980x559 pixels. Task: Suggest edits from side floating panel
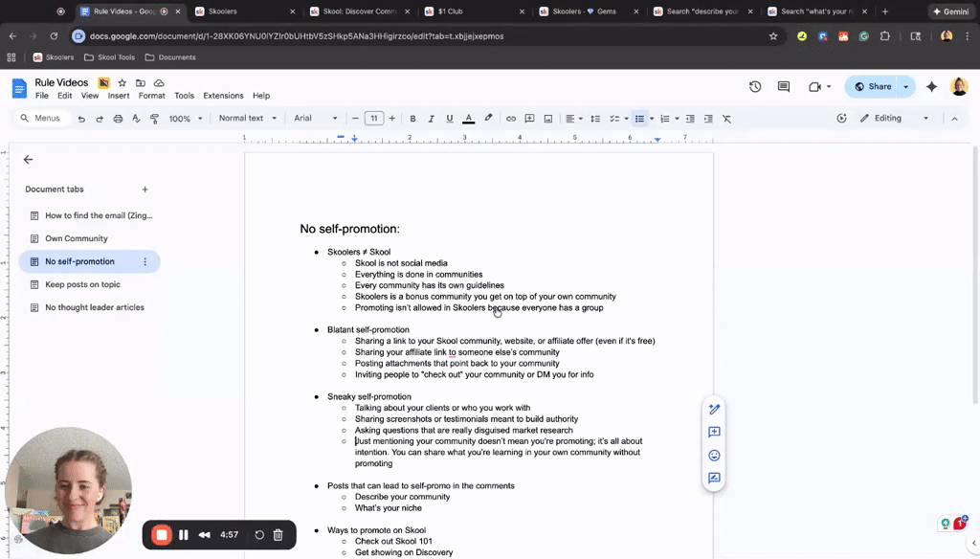pos(714,479)
